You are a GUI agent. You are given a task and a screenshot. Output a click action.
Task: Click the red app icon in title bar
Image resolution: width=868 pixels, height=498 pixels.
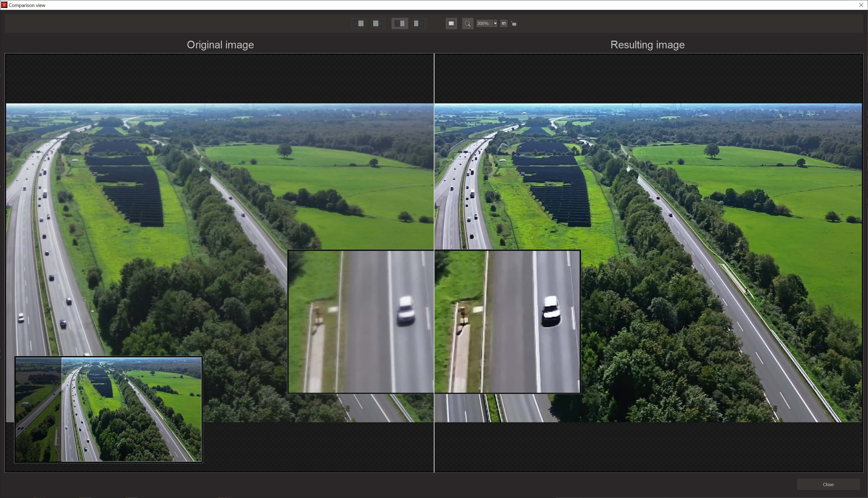(4, 5)
